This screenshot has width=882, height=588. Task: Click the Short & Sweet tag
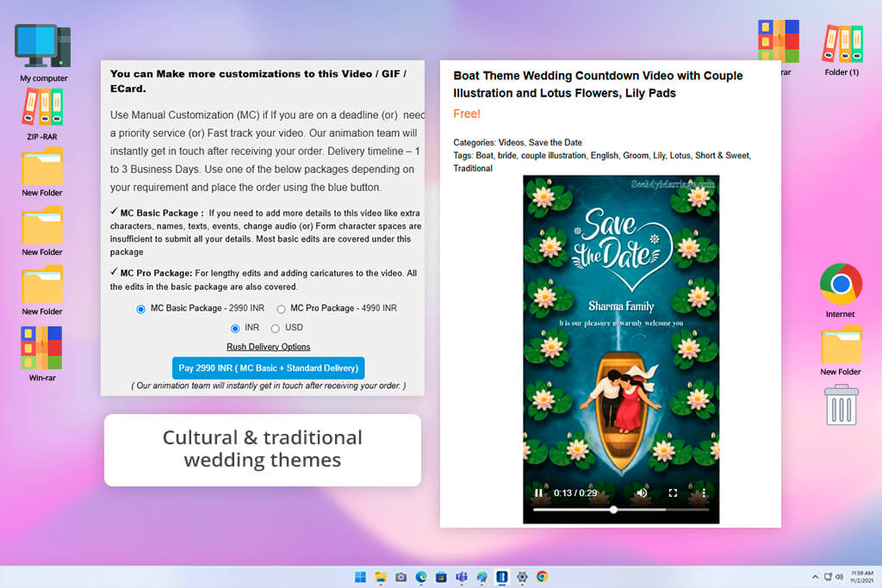pyautogui.click(x=722, y=156)
